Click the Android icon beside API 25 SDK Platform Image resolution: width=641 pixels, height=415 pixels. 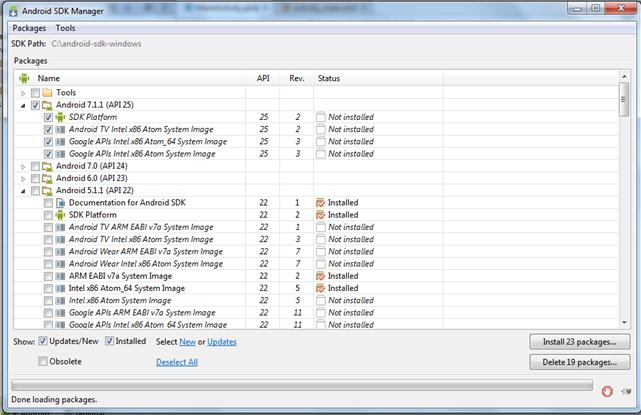click(60, 117)
